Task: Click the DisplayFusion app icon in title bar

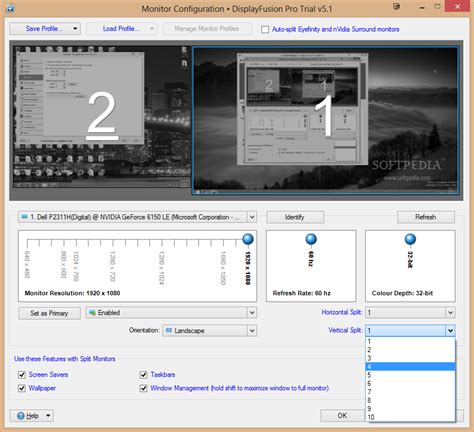Action: 10,8
